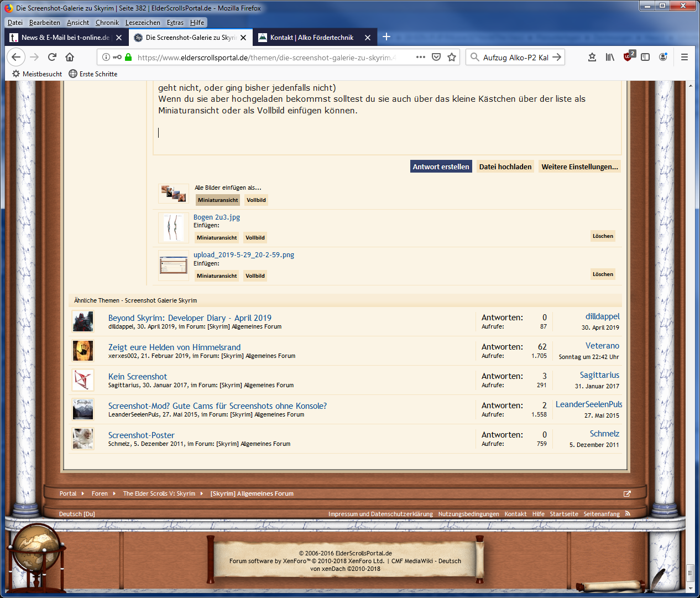The width and height of the screenshot is (700, 598).
Task: Go forward with the forward arrow
Action: click(34, 57)
